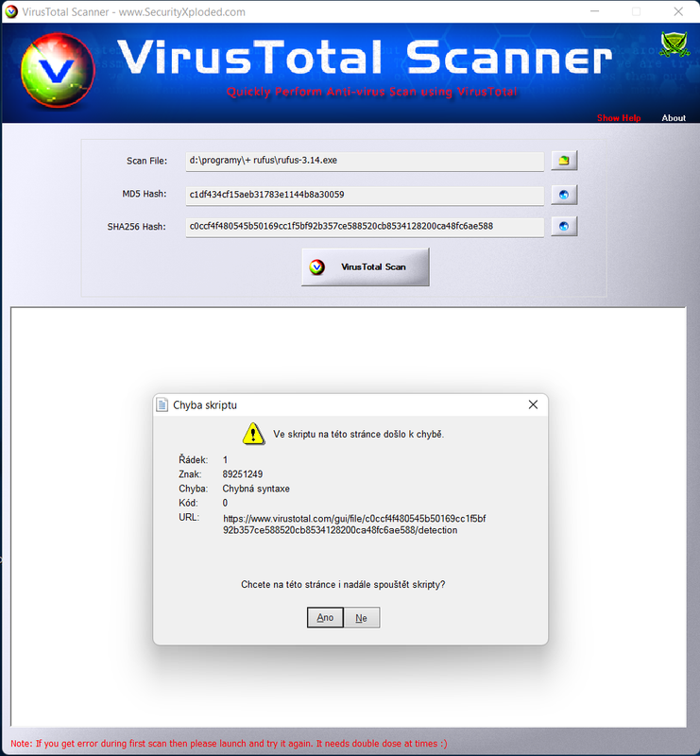This screenshot has height=756, width=700.
Task: Start the VirusTotal Scan button
Action: pos(366,267)
